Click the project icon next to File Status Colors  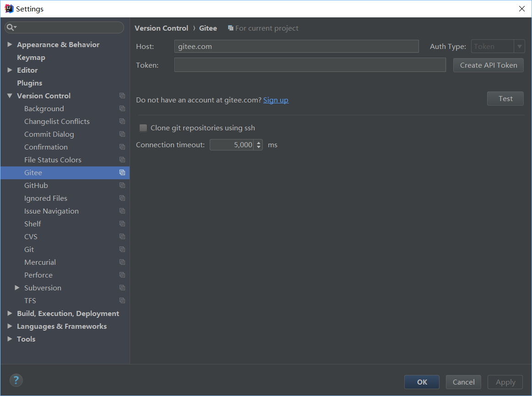(122, 160)
